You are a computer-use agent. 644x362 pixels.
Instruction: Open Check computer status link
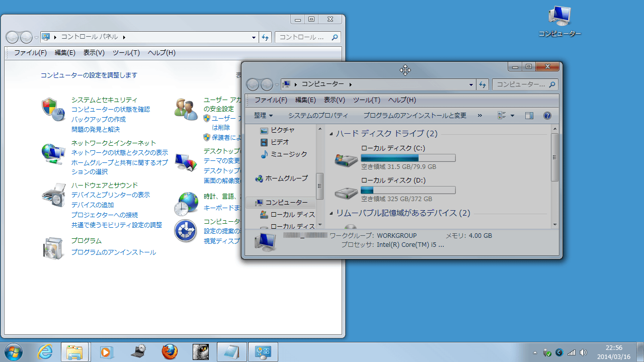click(x=111, y=110)
